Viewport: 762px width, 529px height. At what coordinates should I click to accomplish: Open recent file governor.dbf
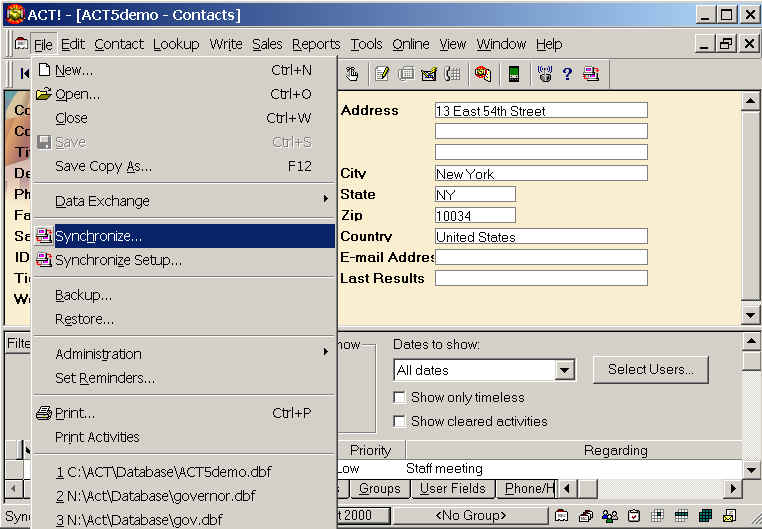click(x=184, y=496)
